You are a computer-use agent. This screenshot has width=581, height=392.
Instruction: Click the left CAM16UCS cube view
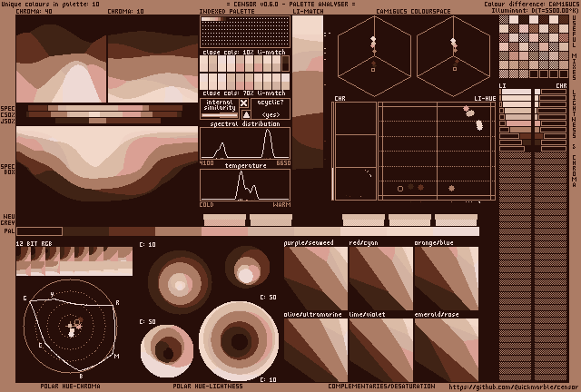click(374, 56)
